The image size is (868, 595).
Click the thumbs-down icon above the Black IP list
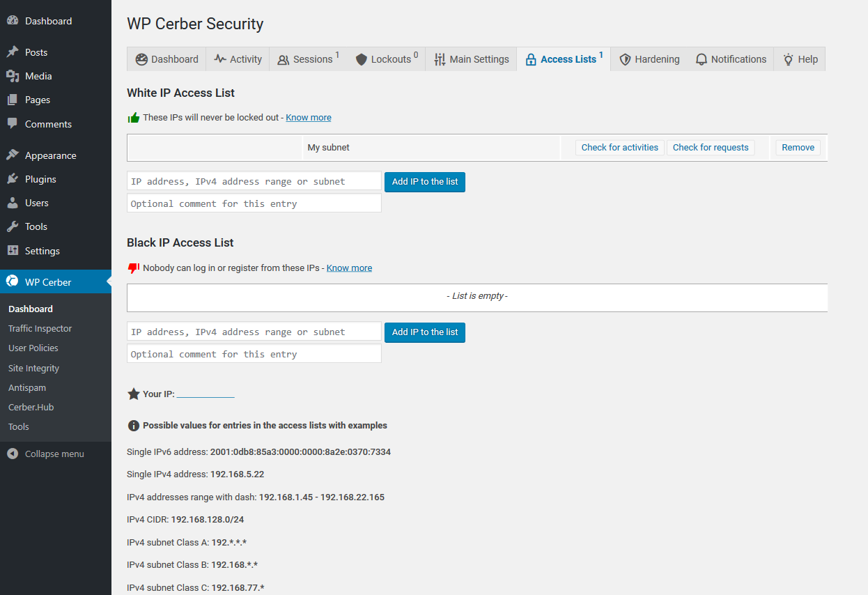pyautogui.click(x=132, y=267)
